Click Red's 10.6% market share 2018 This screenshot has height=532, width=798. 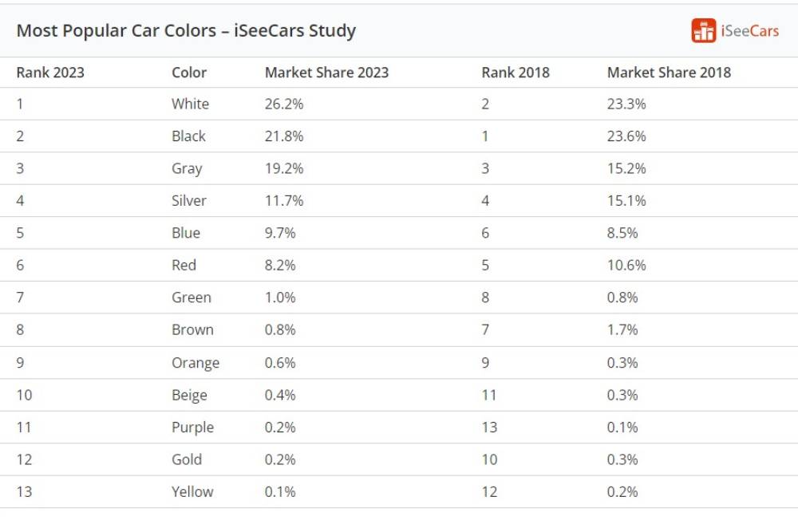(x=626, y=266)
